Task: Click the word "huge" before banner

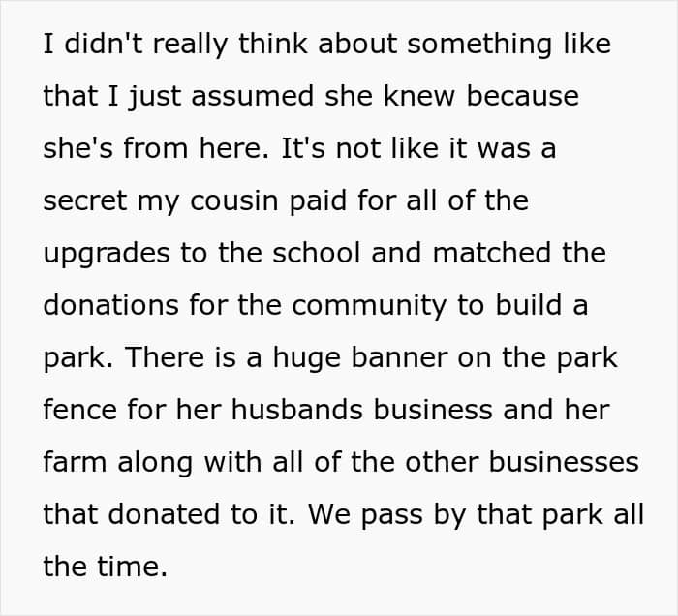Action: (x=307, y=357)
